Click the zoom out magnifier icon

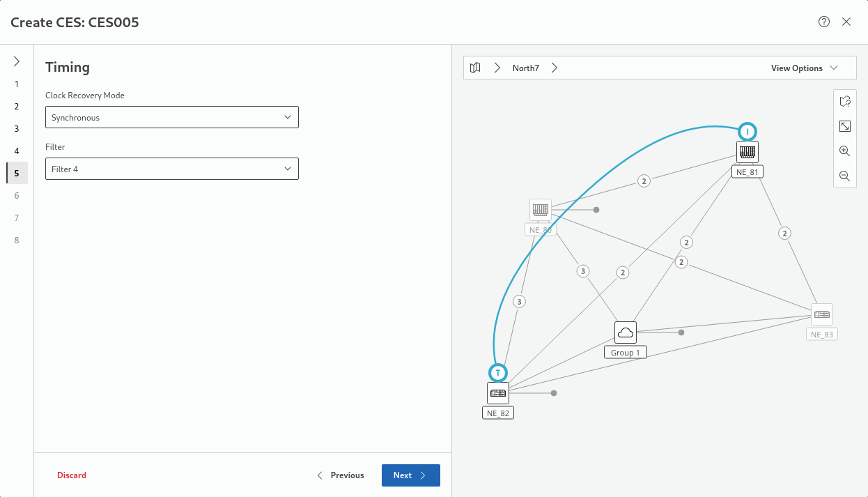click(844, 176)
